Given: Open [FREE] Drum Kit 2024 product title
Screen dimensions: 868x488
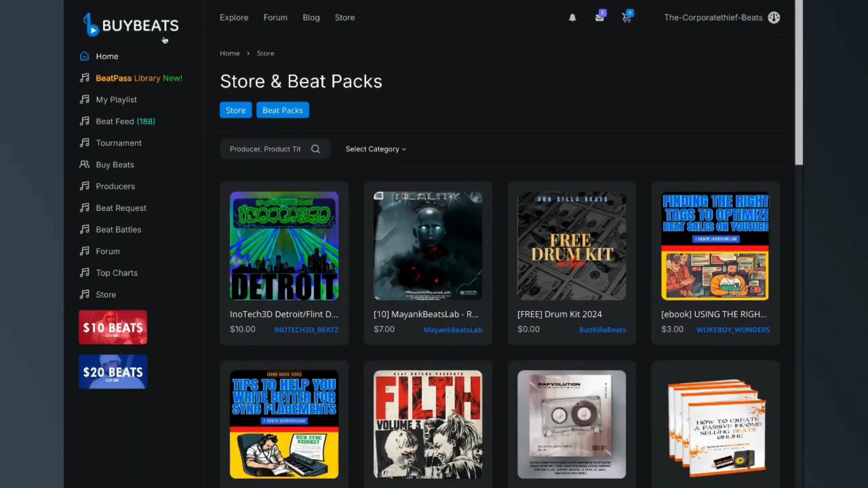Looking at the screenshot, I should 560,314.
